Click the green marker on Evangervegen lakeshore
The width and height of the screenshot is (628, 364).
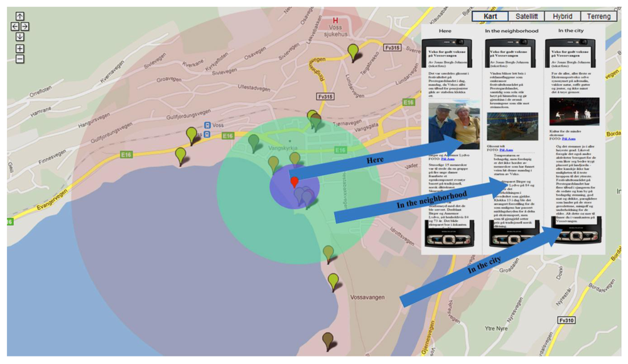pos(181,156)
